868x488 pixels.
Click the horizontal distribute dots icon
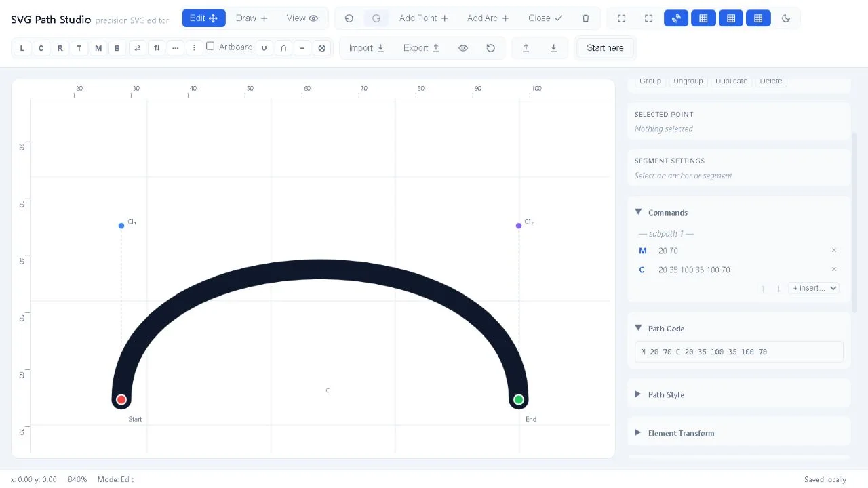tap(176, 48)
